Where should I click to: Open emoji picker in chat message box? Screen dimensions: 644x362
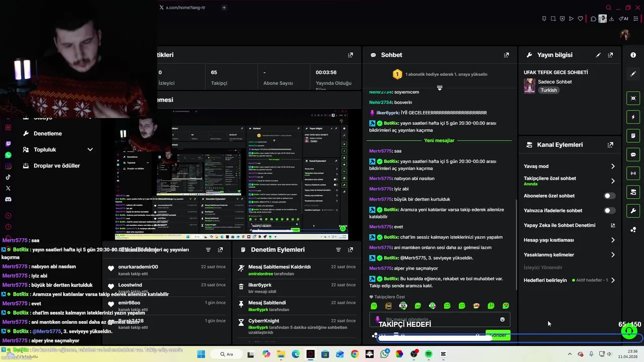point(502,319)
